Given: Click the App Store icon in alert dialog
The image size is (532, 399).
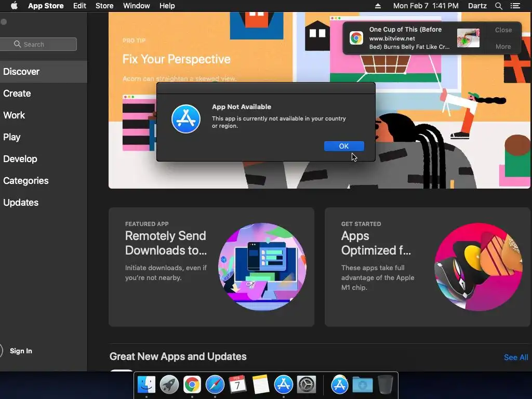Looking at the screenshot, I should coord(186,119).
